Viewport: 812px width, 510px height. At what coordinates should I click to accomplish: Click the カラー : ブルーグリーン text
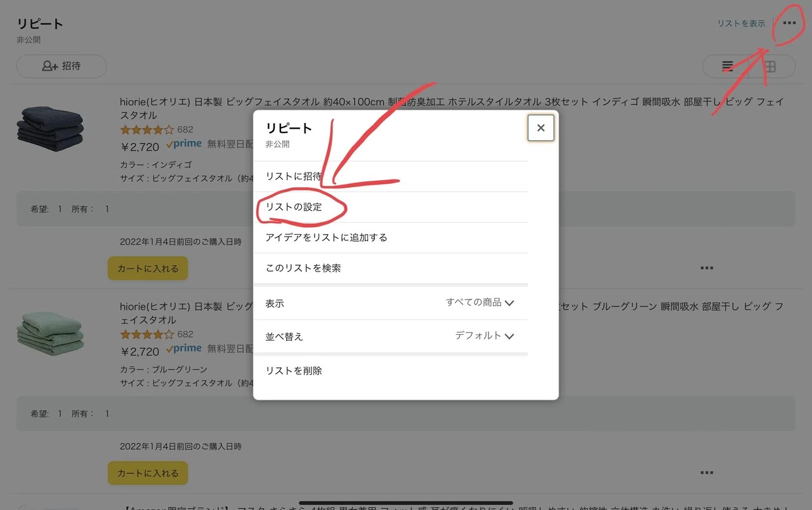(164, 369)
